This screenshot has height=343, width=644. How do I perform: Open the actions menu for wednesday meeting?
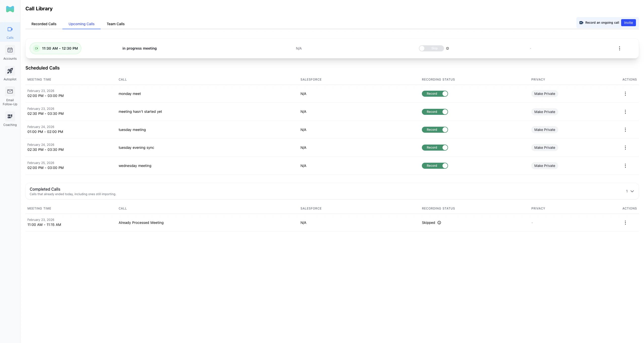tap(625, 166)
